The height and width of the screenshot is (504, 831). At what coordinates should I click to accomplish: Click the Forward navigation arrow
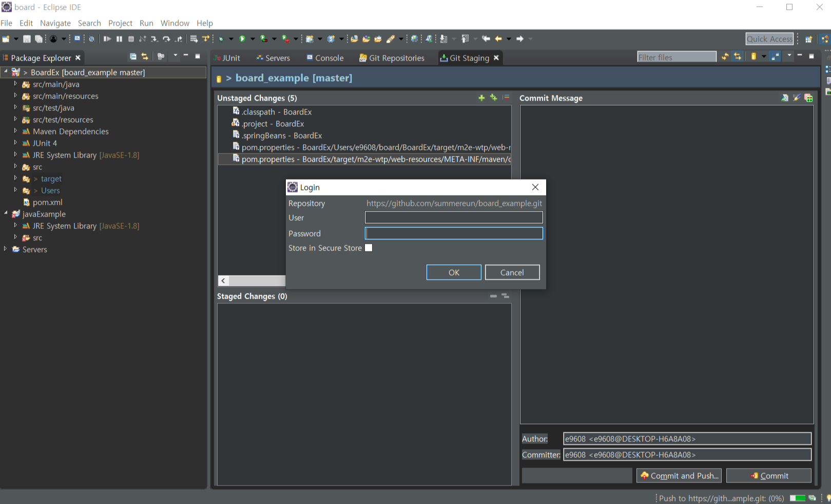519,39
